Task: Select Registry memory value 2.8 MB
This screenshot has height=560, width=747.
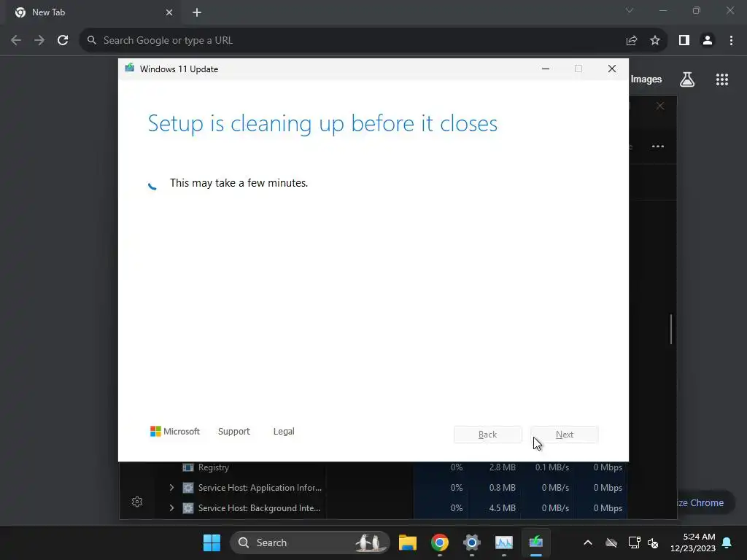Action: tap(502, 467)
